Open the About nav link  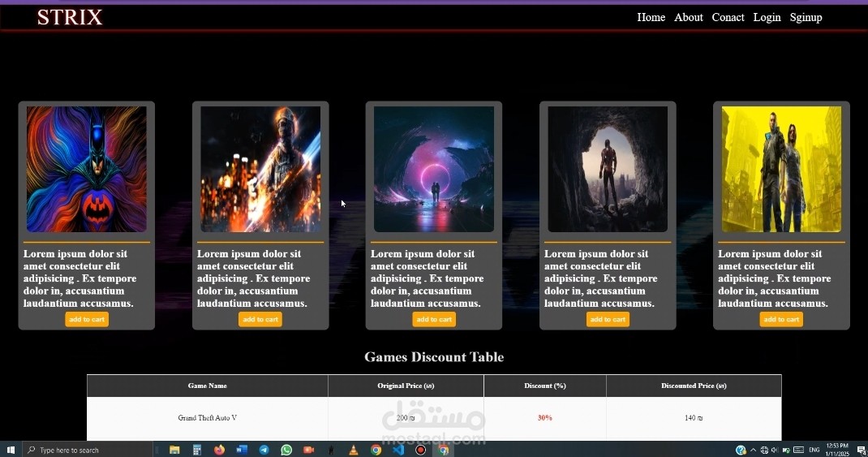coord(689,17)
